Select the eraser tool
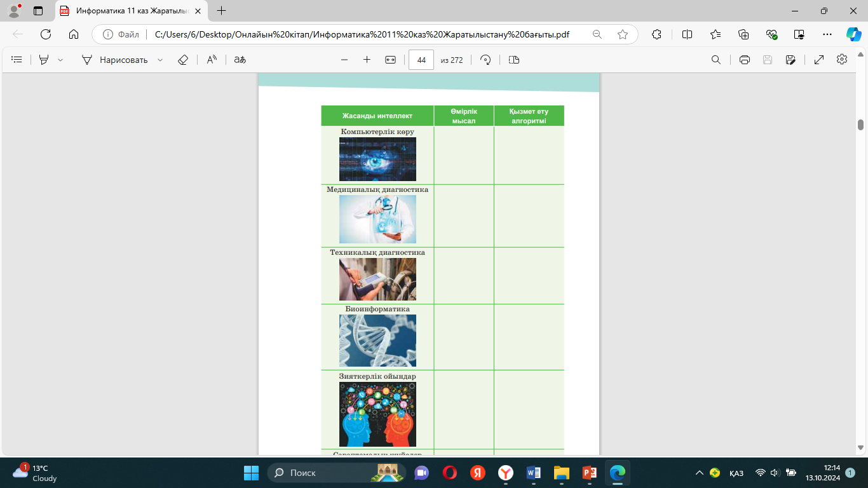The height and width of the screenshot is (488, 868). [x=183, y=60]
